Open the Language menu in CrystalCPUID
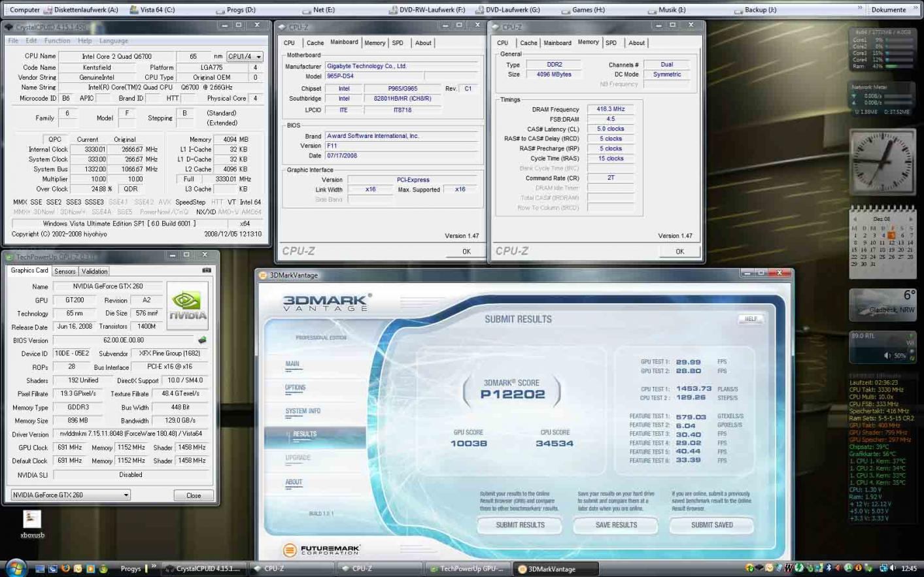 (x=114, y=41)
